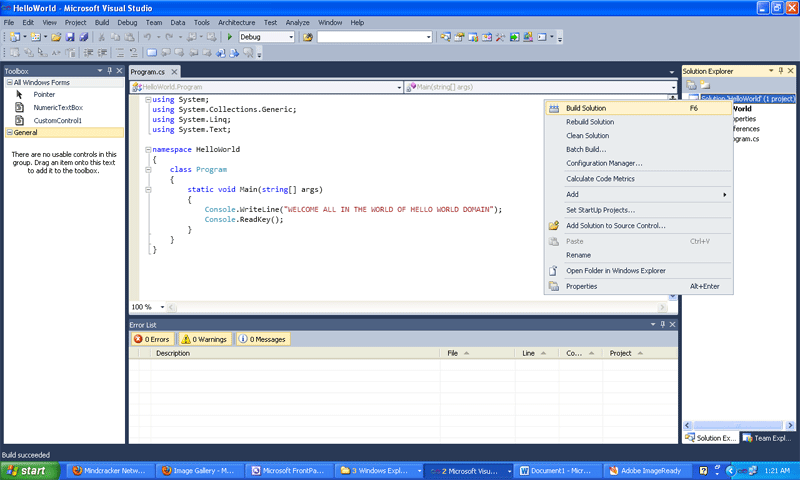This screenshot has width=800, height=480.
Task: Switch to the Team Explorer tab
Action: 767,438
